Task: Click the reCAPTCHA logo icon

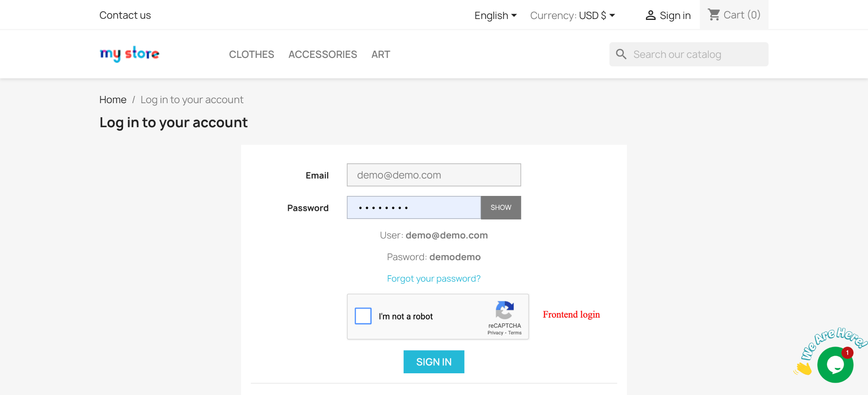Action: click(505, 310)
